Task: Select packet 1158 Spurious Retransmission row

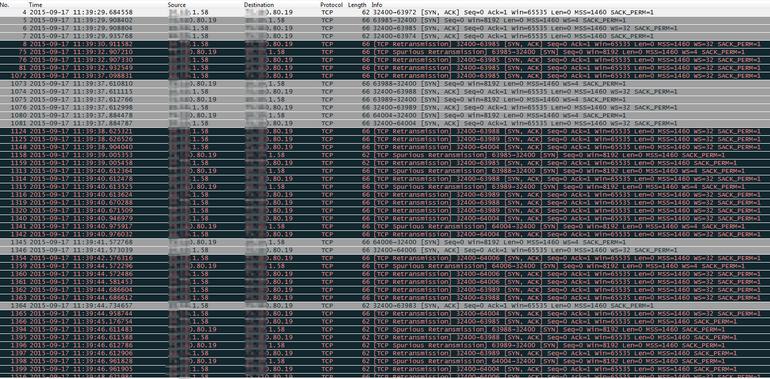Action: [385, 155]
